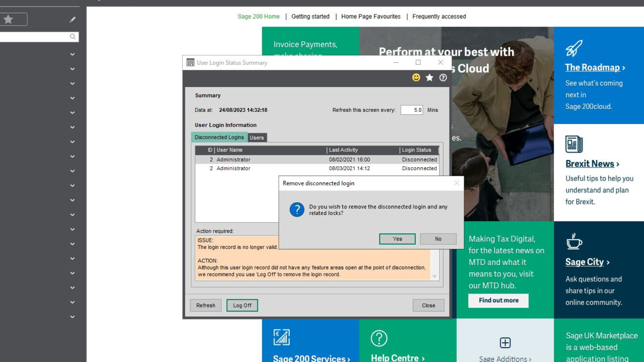Click the User Login Status Summary icon

pyautogui.click(x=190, y=62)
